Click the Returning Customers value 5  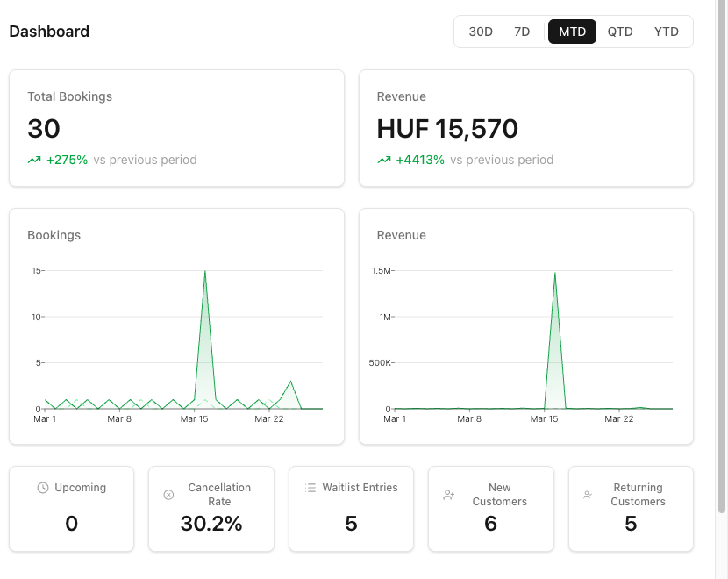click(631, 524)
